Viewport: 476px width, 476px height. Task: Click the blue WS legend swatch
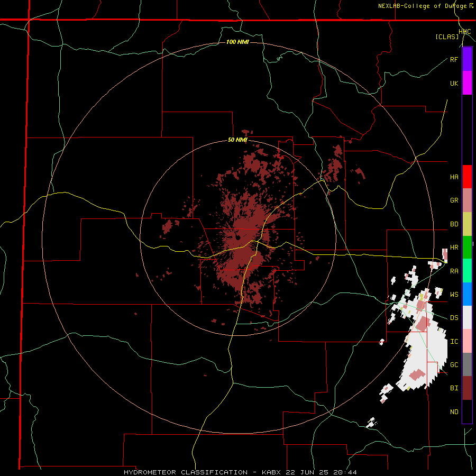[x=467, y=294]
